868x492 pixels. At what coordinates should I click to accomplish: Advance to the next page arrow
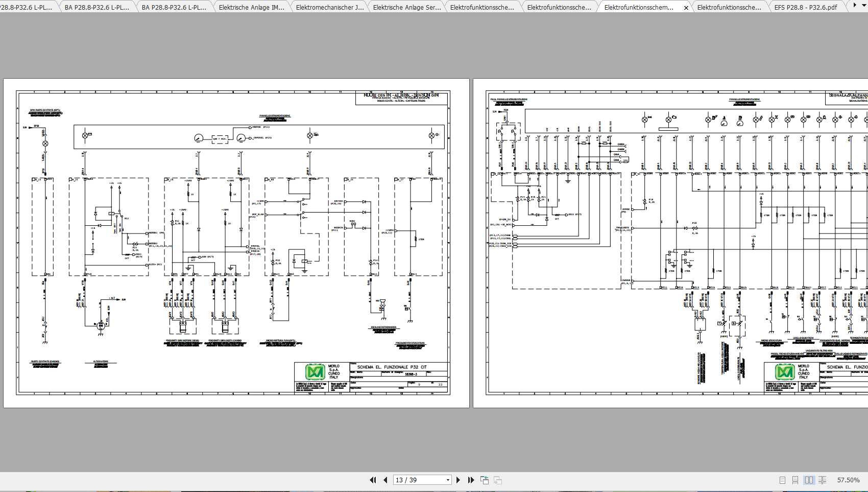[x=459, y=480]
